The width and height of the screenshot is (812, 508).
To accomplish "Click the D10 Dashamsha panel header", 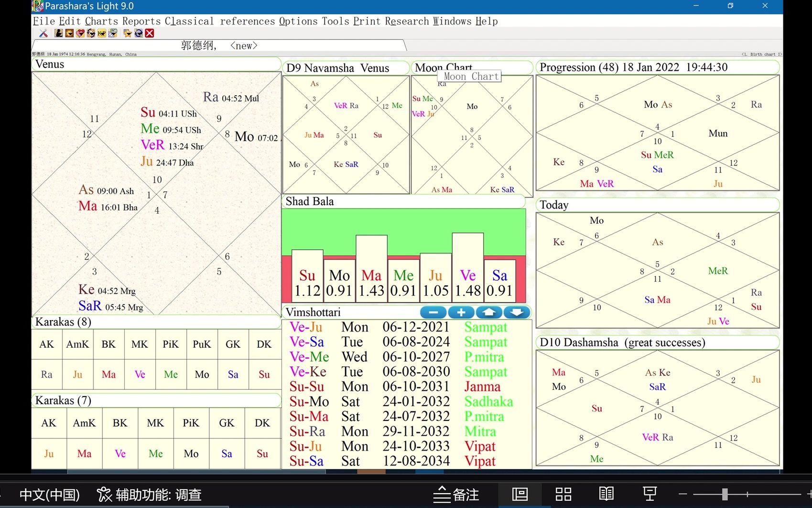I will 658,342.
